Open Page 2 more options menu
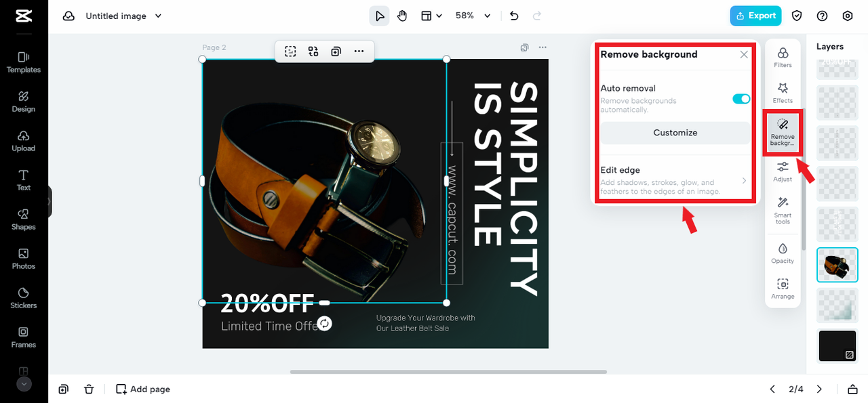868x403 pixels. [542, 47]
